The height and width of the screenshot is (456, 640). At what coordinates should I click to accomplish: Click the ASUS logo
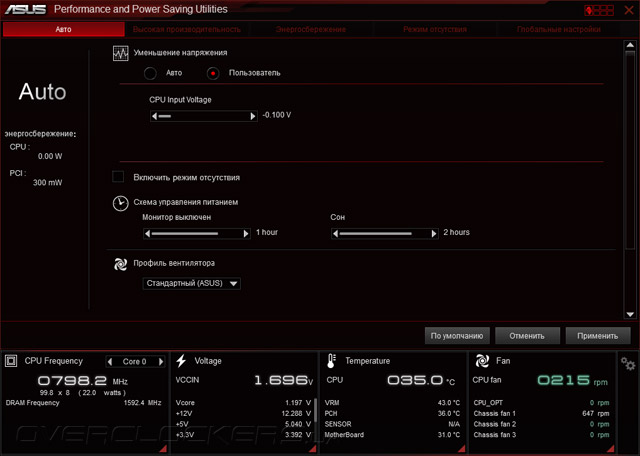pos(25,9)
